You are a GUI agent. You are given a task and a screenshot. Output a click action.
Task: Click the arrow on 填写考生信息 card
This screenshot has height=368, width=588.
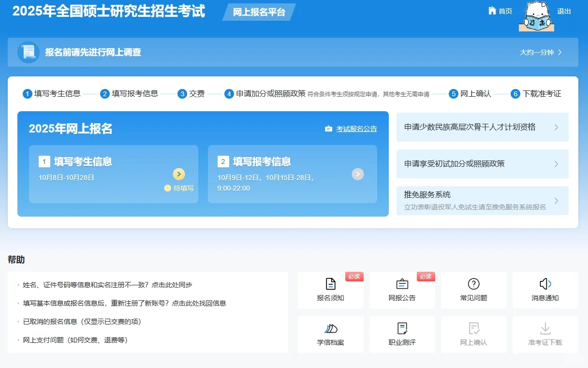pyautogui.click(x=178, y=174)
